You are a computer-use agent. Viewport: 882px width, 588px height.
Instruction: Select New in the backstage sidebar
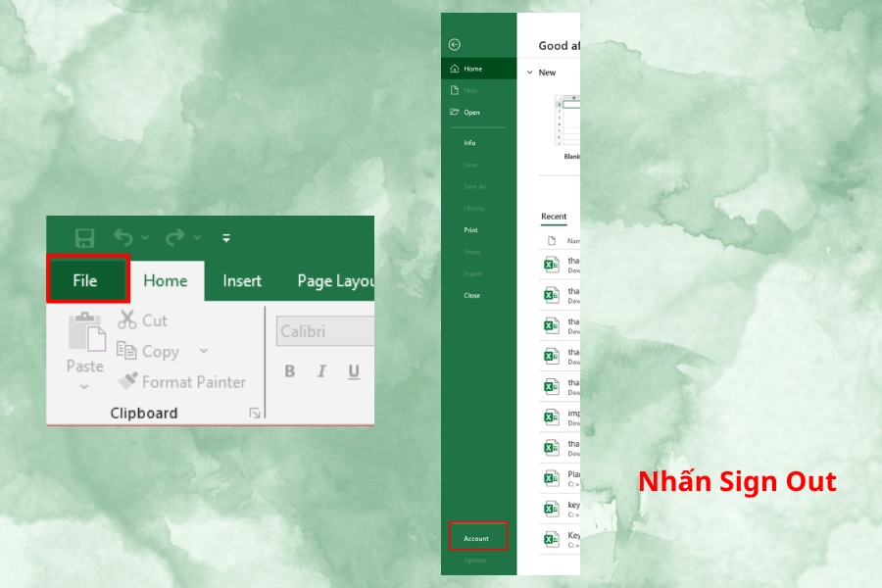(478, 90)
